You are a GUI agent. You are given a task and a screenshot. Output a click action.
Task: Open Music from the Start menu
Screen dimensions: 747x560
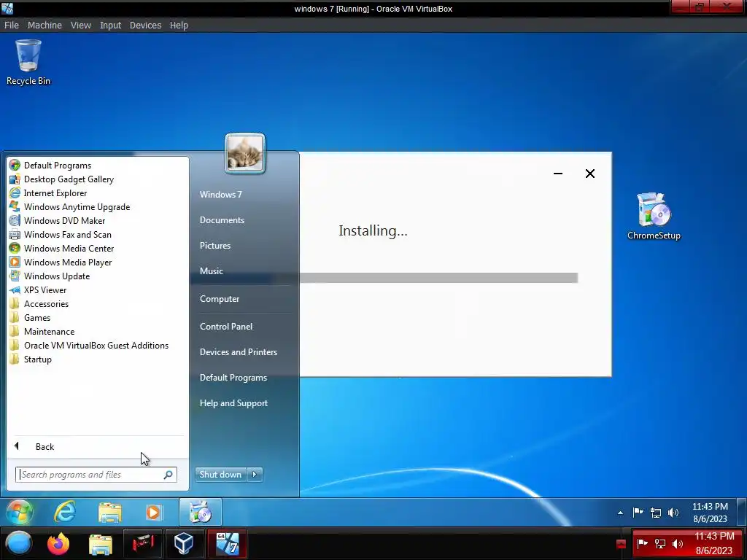point(211,271)
